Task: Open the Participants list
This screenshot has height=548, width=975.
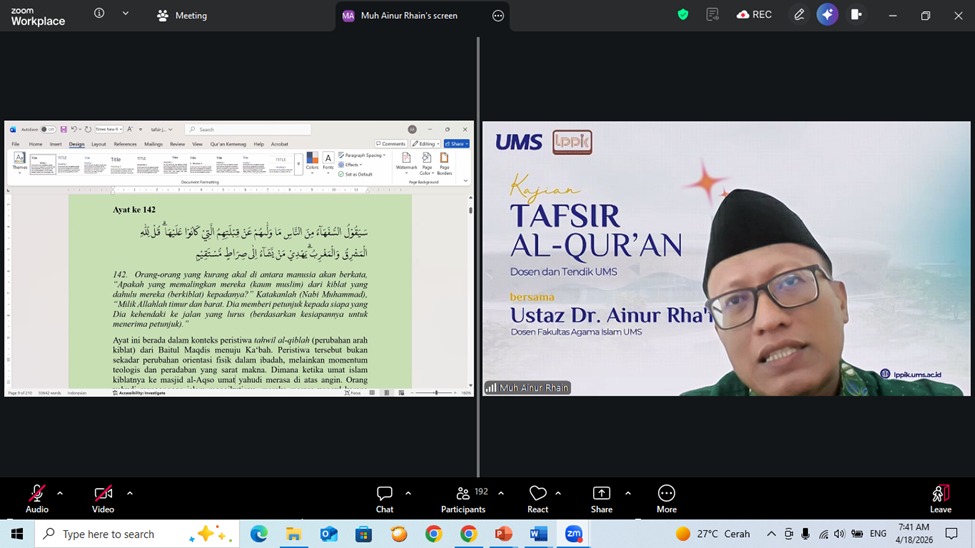Action: [463, 499]
